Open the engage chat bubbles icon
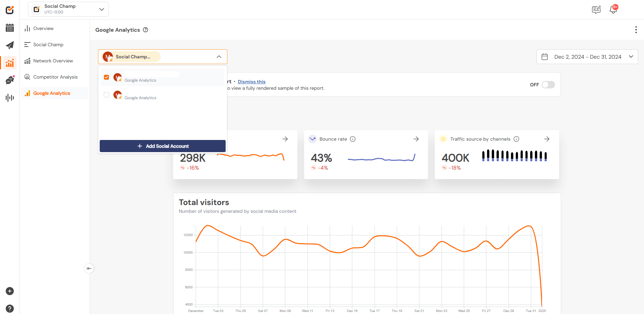The width and height of the screenshot is (644, 314). pos(10,80)
